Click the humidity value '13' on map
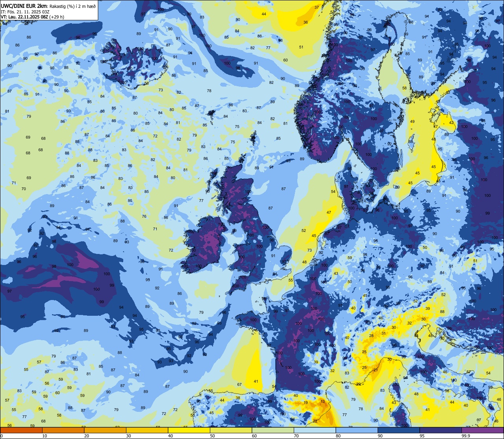 pos(323,402)
